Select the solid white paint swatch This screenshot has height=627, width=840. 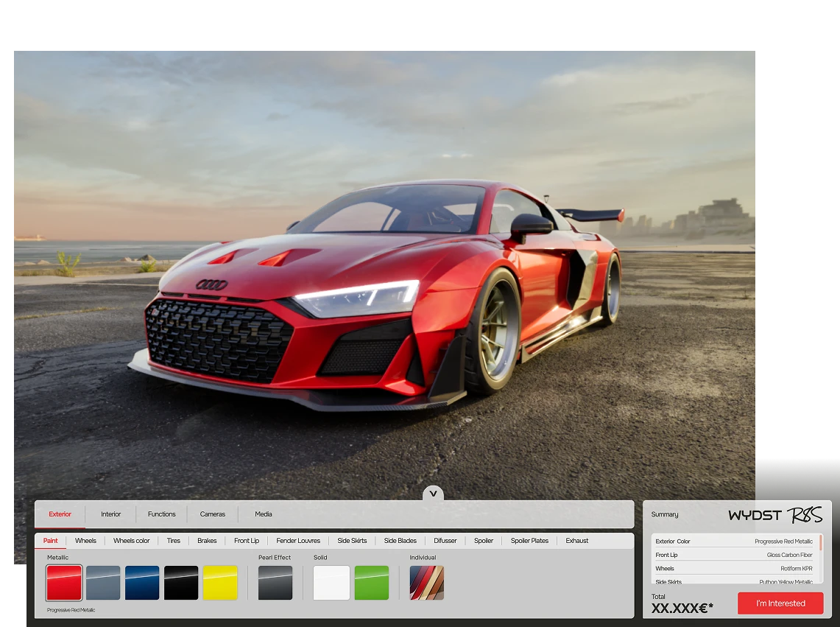tap(331, 583)
